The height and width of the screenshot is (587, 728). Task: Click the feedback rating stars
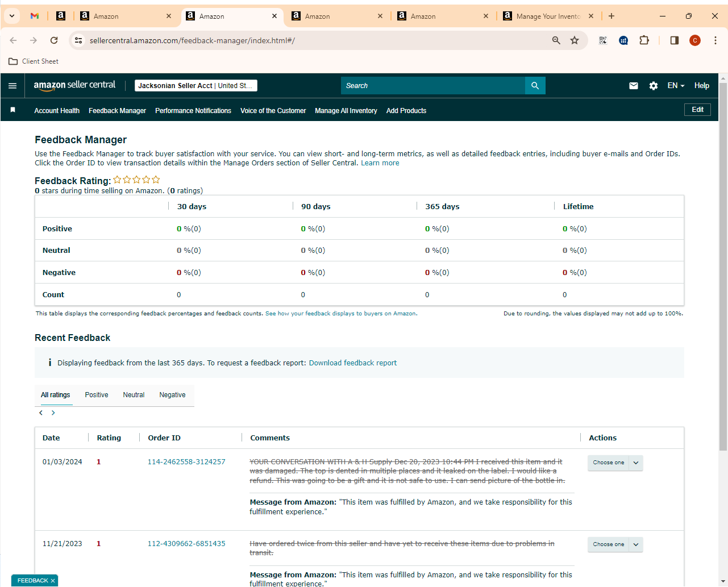(x=136, y=180)
